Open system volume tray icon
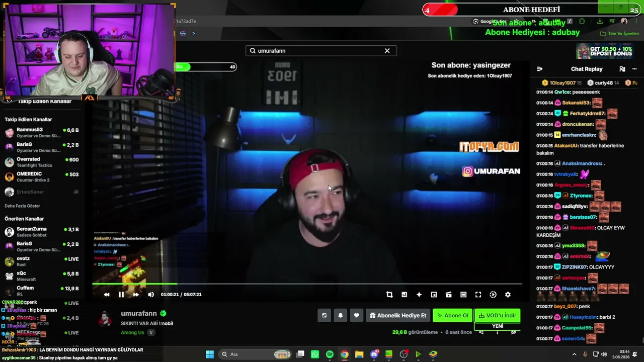The width and height of the screenshot is (644, 362). click(604, 354)
